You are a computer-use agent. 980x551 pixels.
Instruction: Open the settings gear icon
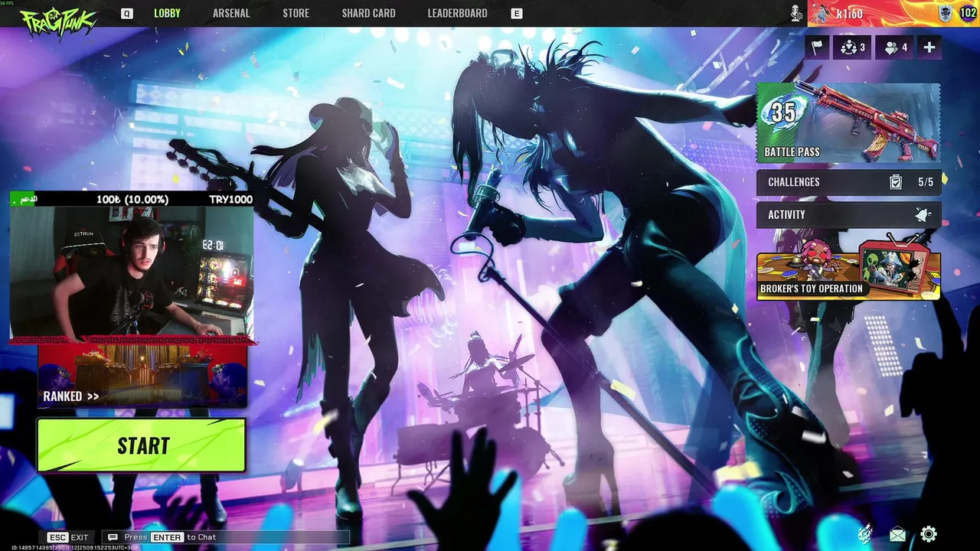pos(929,534)
